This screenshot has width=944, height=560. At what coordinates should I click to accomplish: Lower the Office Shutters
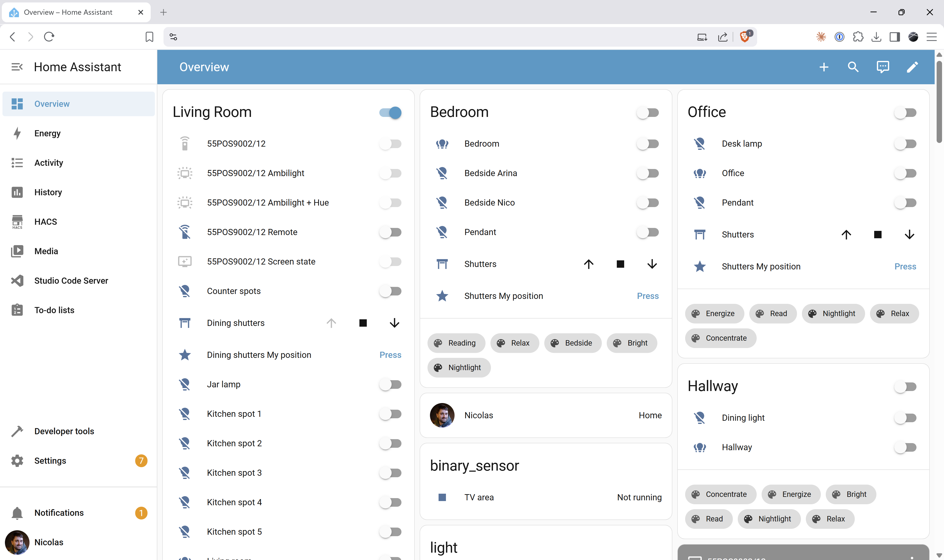(x=910, y=235)
